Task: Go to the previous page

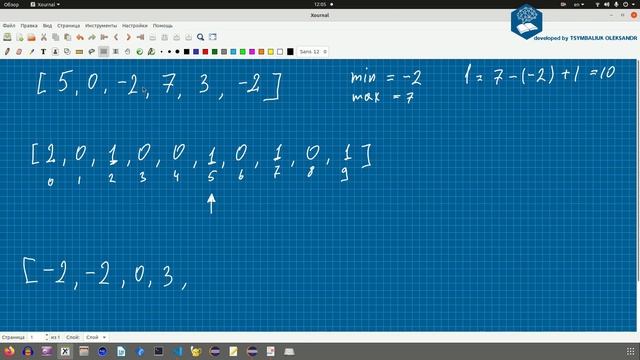Action: (x=116, y=37)
